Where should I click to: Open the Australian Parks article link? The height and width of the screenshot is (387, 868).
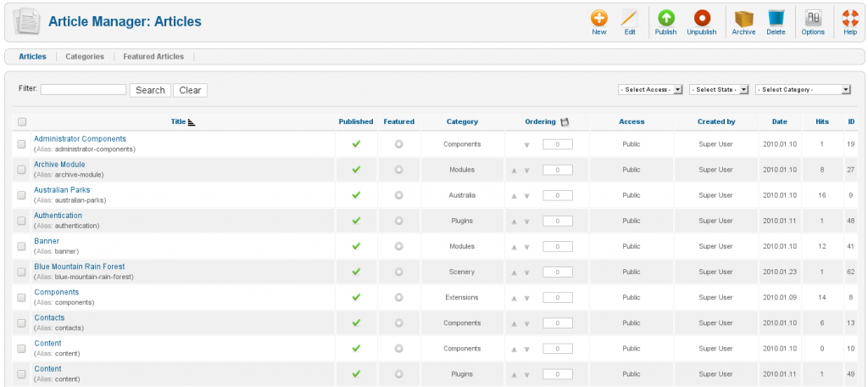coord(61,189)
